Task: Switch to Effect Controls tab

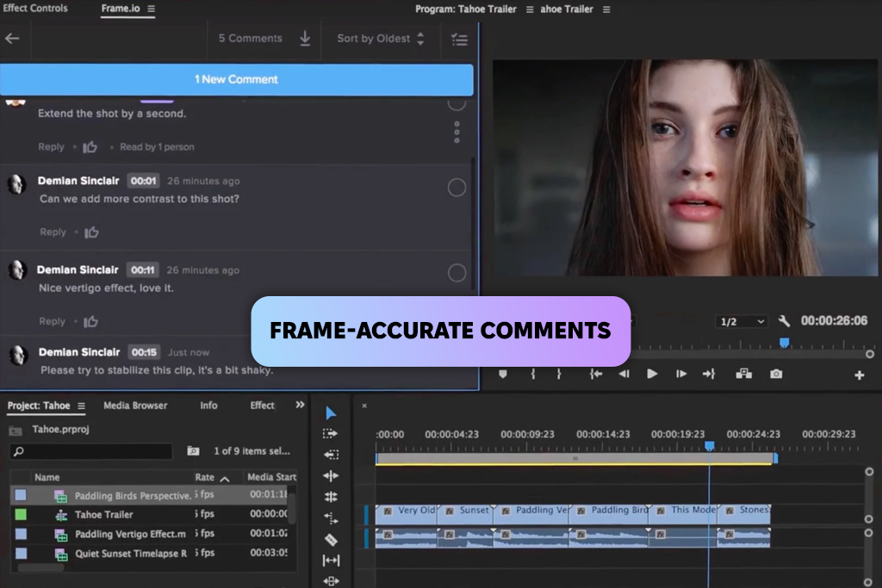Action: 34,8
